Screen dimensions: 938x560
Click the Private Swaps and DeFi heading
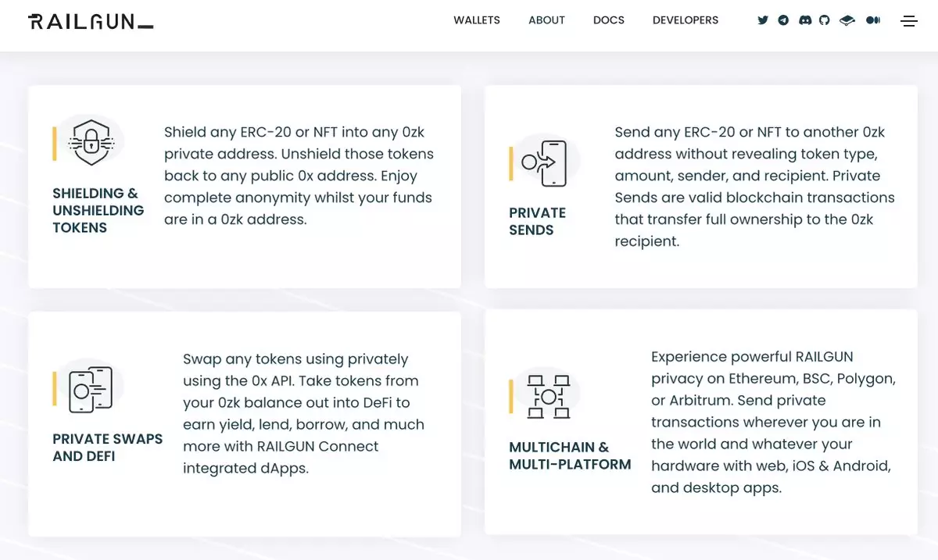108,448
